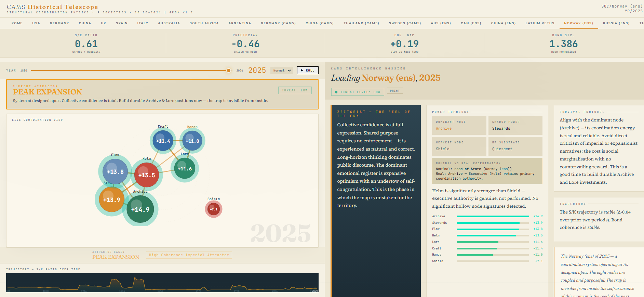Click the Helm strength bar

(493, 235)
